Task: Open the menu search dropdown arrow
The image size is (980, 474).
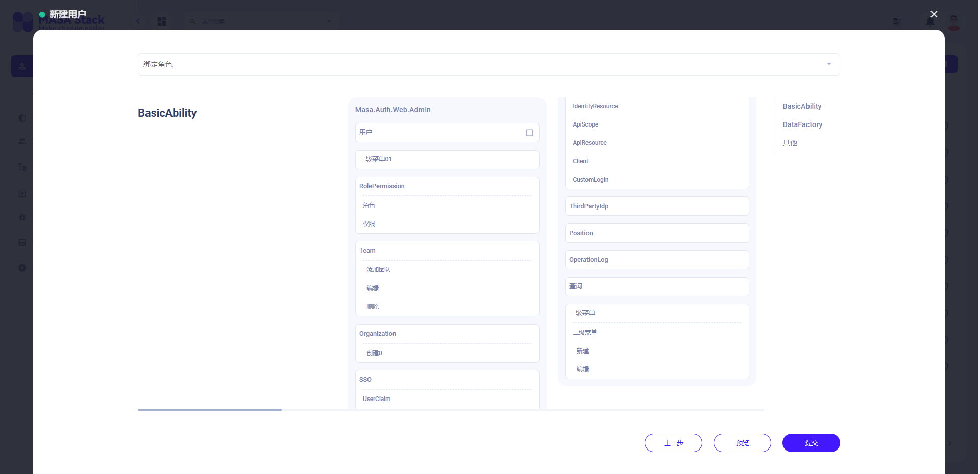Action: (328, 21)
